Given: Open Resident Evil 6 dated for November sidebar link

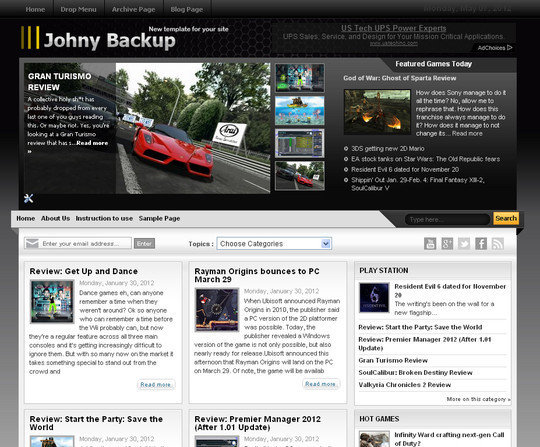Looking at the screenshot, I should point(450,291).
